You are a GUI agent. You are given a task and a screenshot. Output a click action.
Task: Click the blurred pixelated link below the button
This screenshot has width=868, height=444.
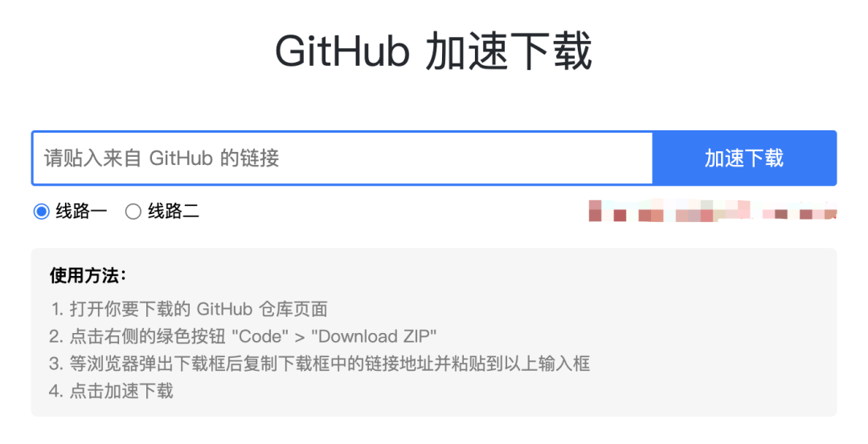tap(712, 211)
